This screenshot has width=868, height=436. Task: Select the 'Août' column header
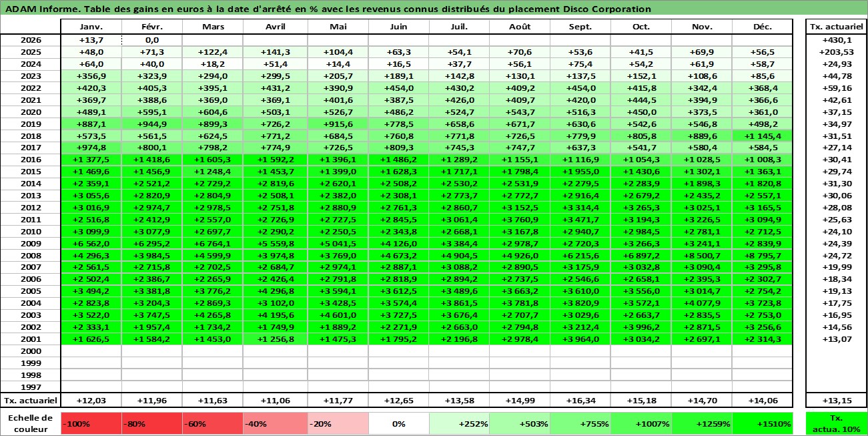519,27
